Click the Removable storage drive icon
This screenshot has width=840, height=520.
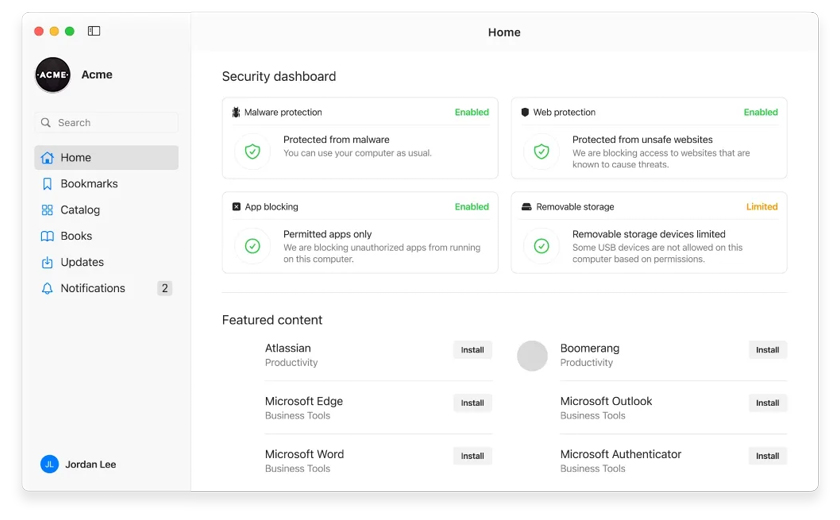tap(526, 207)
